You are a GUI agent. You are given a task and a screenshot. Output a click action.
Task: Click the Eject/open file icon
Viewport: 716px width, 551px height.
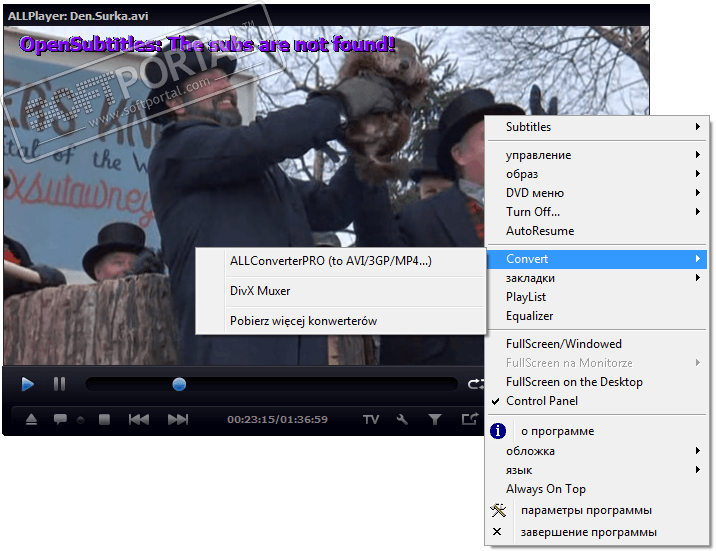[x=31, y=419]
